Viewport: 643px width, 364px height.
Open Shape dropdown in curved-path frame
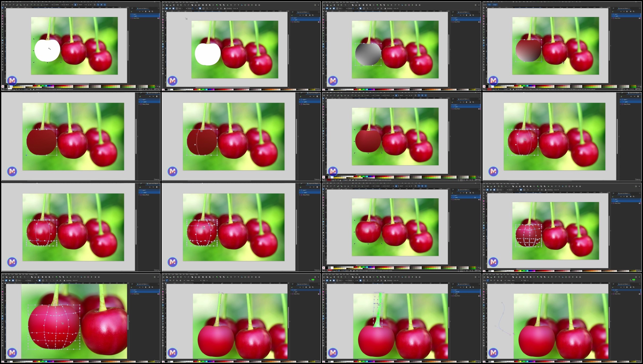click(517, 280)
